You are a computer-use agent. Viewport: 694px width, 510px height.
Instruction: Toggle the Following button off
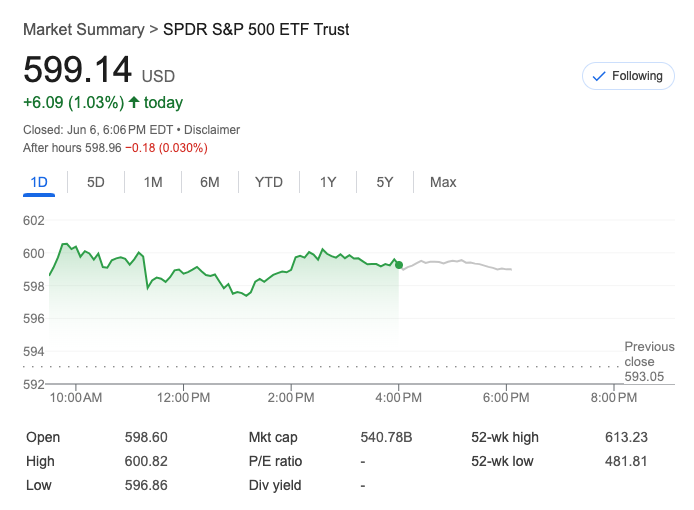[x=628, y=76]
